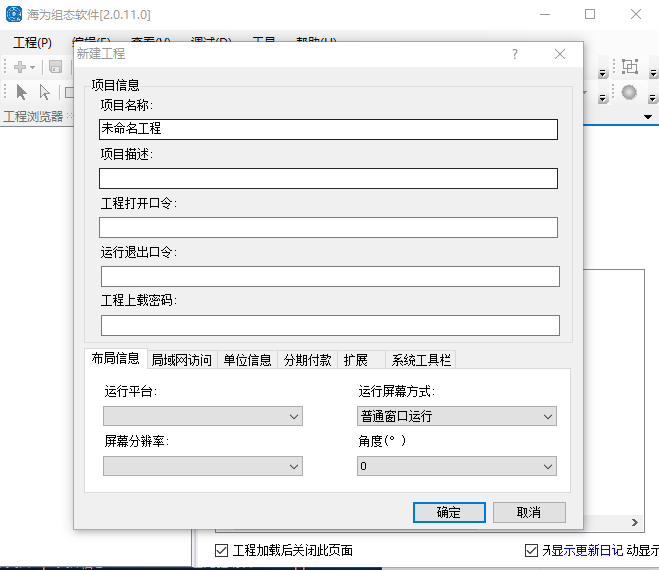
Task: Open the 屏幕分辨率 dropdown
Action: coord(203,466)
